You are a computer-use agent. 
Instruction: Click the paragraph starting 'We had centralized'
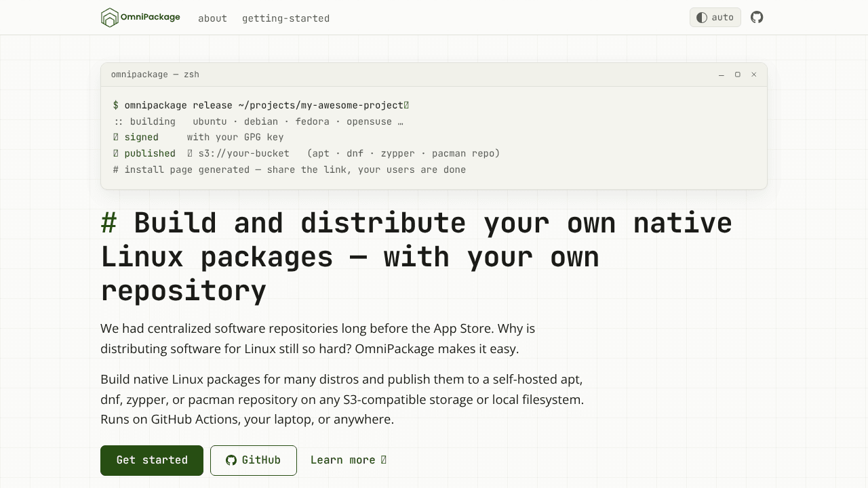[x=318, y=338]
